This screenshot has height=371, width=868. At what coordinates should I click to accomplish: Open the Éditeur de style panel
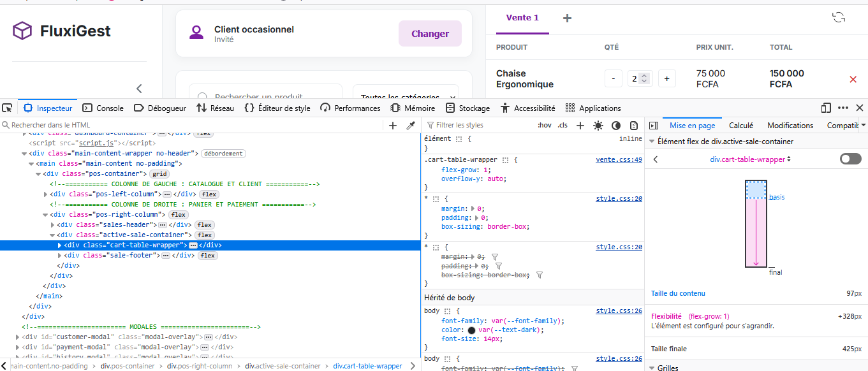tap(277, 108)
